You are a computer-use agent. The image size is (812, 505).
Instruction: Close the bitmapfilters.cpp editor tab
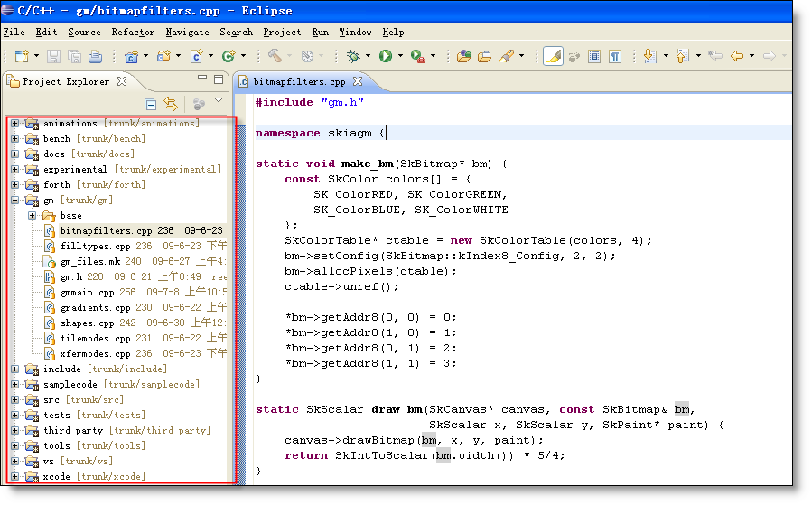[x=358, y=81]
